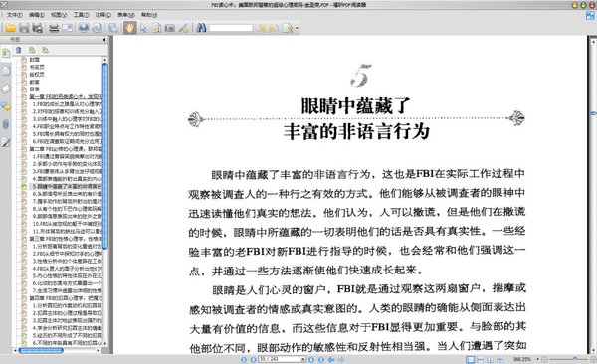Open the comments sidebar tab with speech bubbles
This screenshot has width=597, height=364.
pos(6,106)
